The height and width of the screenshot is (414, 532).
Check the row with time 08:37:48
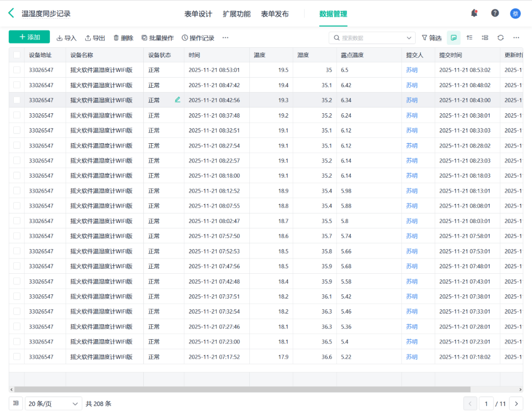point(17,115)
